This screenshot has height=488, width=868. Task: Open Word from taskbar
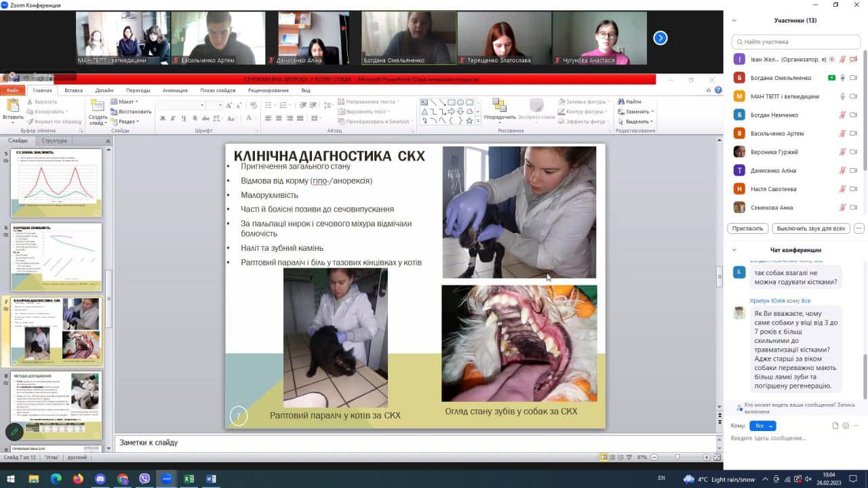click(211, 479)
